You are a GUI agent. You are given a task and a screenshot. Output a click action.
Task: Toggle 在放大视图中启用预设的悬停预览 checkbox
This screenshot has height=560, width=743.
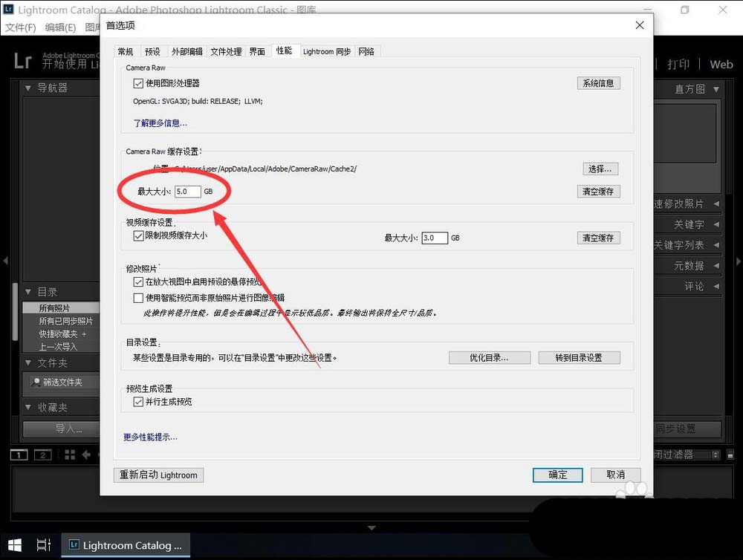(138, 282)
